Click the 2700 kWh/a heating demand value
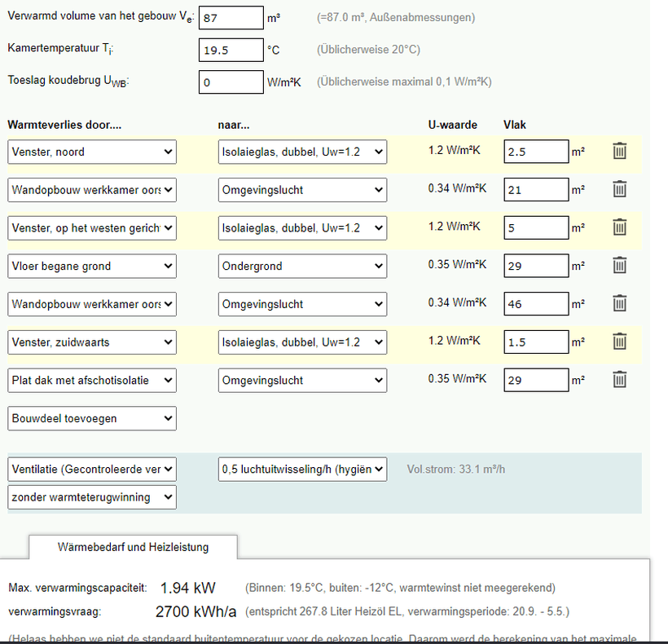 click(x=196, y=611)
